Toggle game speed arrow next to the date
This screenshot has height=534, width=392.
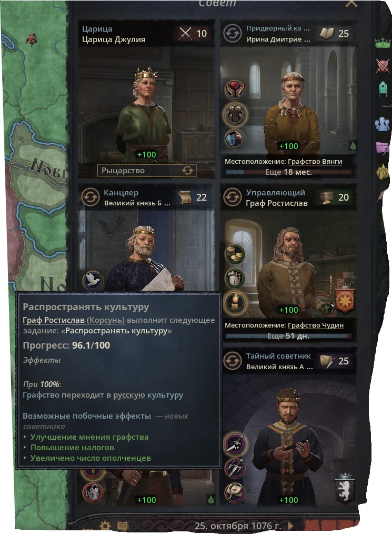click(290, 526)
